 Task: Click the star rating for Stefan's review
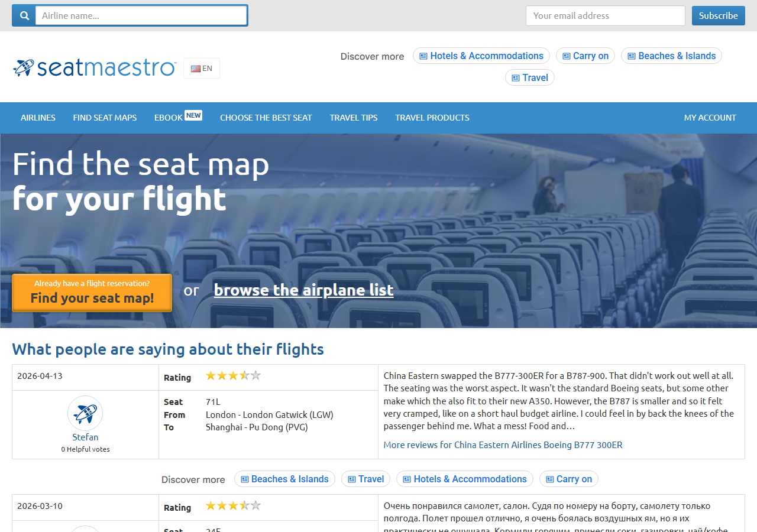coord(233,376)
